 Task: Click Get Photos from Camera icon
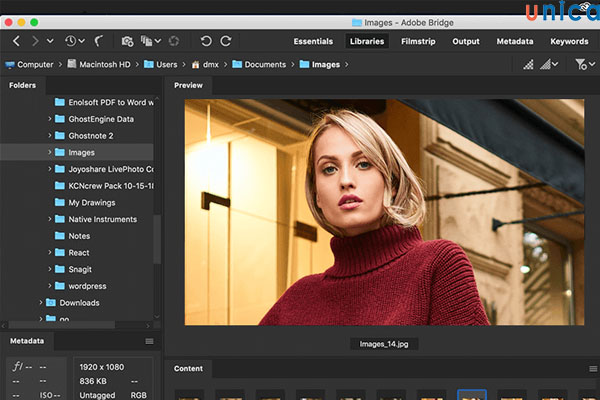pyautogui.click(x=127, y=41)
